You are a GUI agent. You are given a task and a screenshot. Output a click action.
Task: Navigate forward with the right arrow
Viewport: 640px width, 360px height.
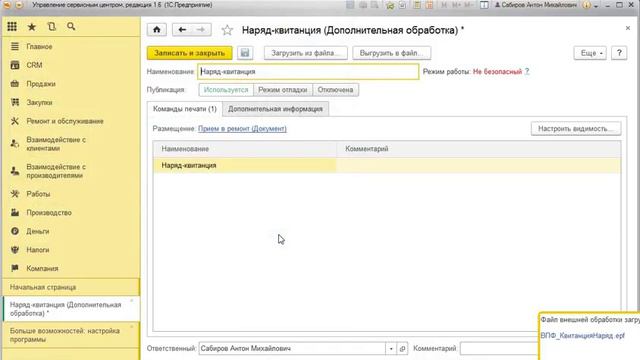[x=201, y=30]
